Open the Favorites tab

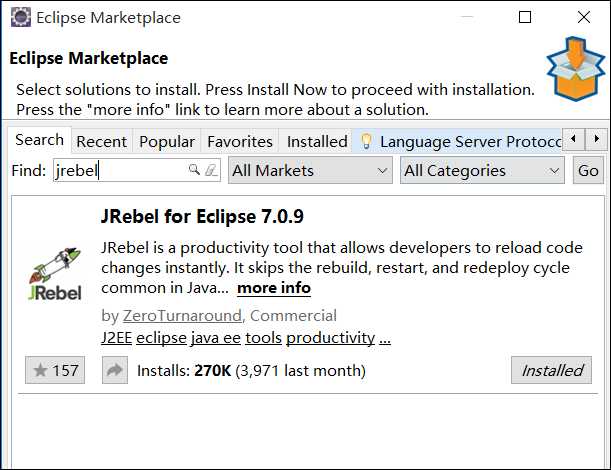240,141
